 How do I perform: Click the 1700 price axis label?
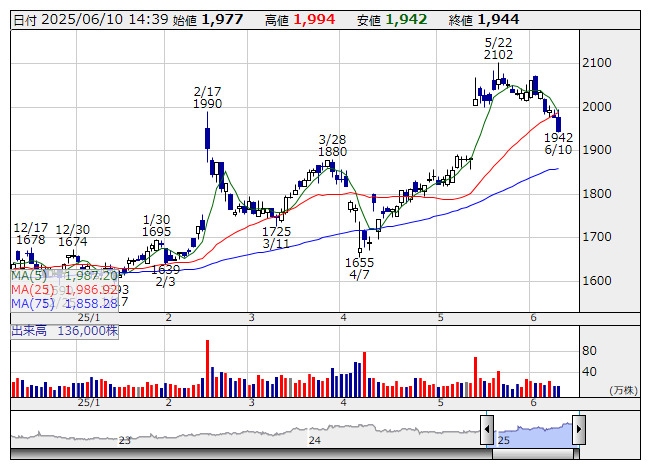click(x=597, y=237)
